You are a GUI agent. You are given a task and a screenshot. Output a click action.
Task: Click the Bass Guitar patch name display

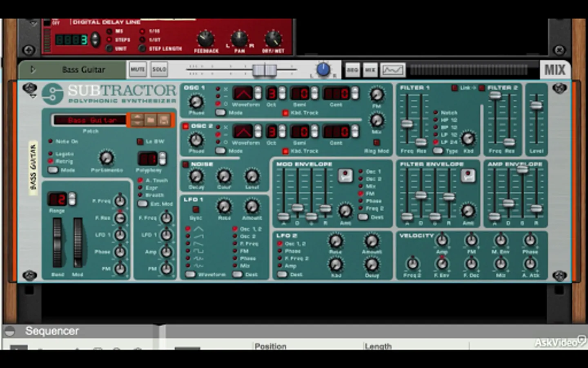[90, 120]
